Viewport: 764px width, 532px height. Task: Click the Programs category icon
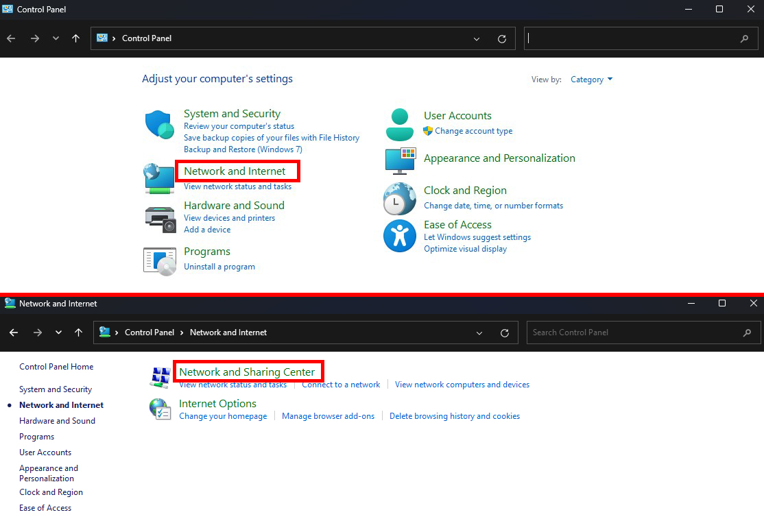tap(160, 261)
